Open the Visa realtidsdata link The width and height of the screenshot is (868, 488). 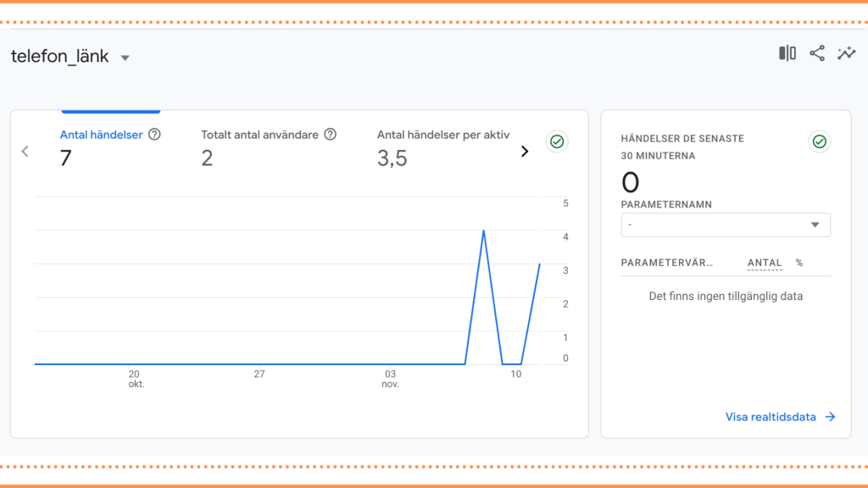pos(771,417)
